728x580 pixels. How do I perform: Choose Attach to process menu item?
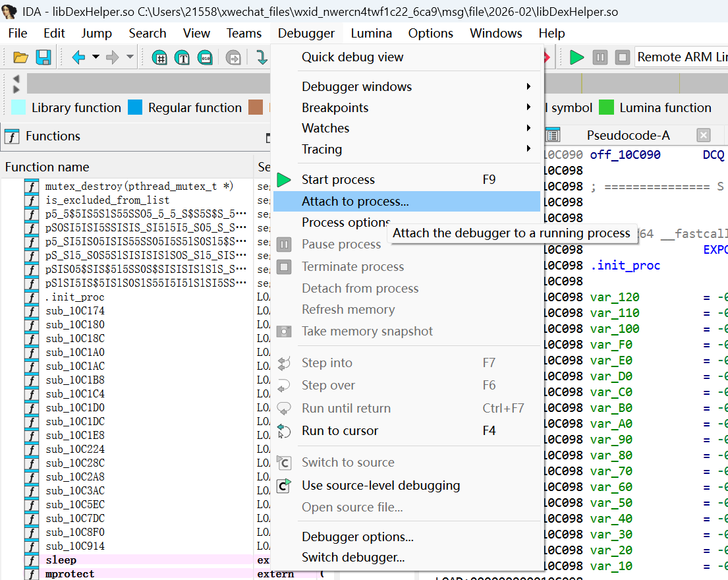tap(406, 202)
